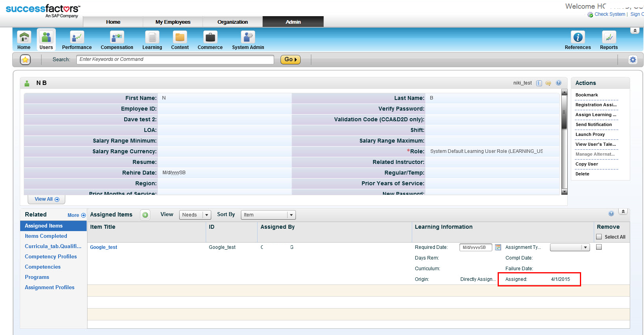Click Delete action

tap(582, 174)
